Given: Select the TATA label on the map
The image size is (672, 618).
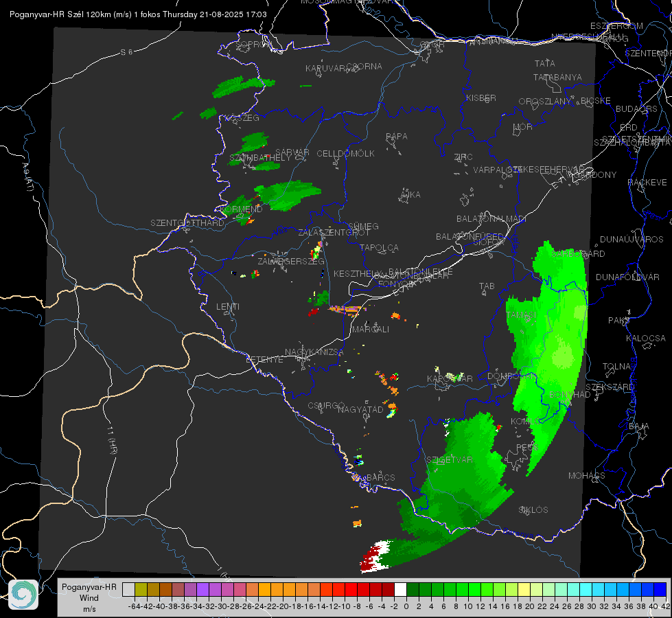Looking at the screenshot, I should pyautogui.click(x=545, y=63).
